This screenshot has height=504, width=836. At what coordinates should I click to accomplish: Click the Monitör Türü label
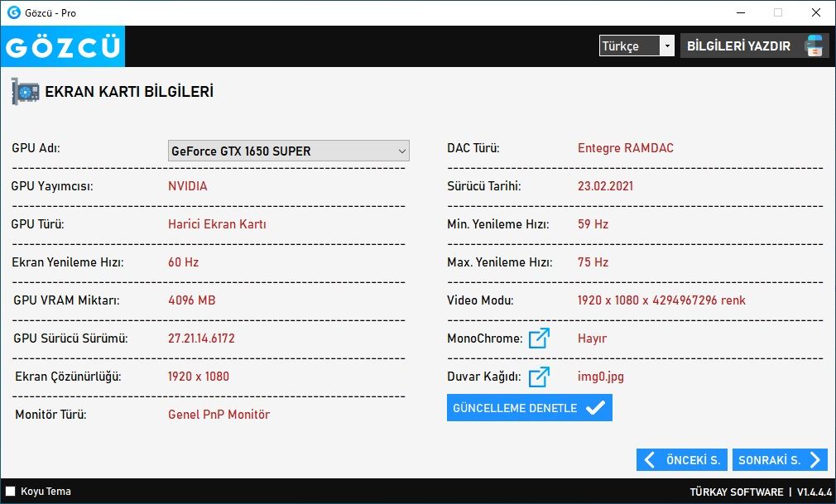click(50, 415)
